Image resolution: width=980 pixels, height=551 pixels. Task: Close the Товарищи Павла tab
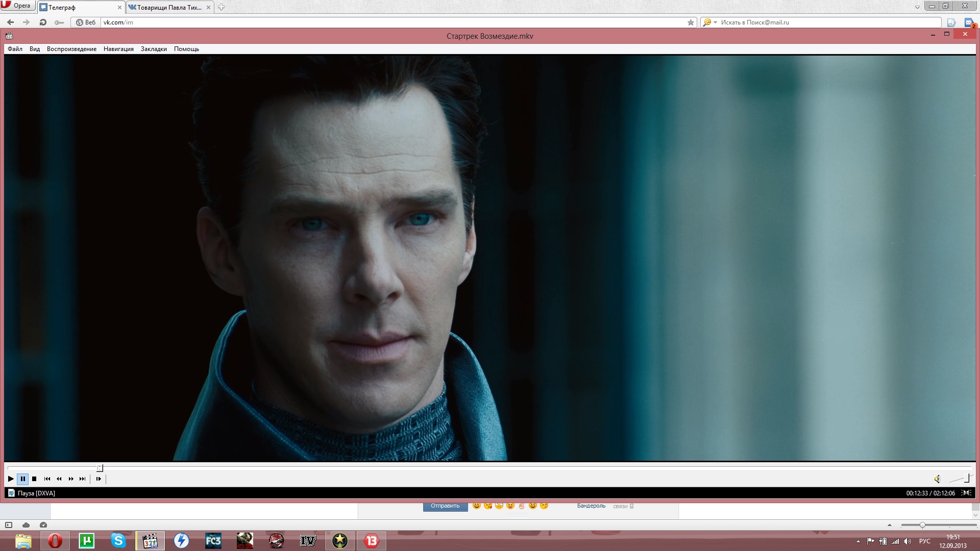pos(208,8)
